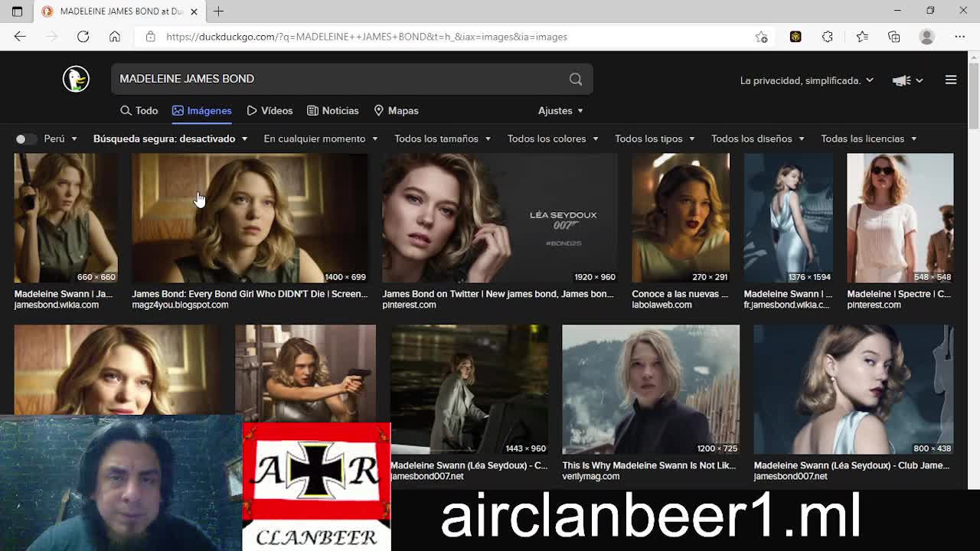Open the Favorites list icon
Screen dimensions: 980x551
pyautogui.click(x=862, y=37)
